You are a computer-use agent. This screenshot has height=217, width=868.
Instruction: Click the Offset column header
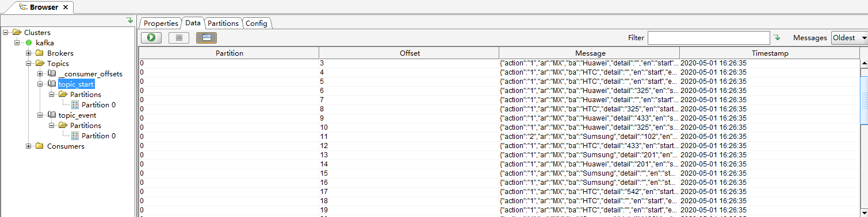410,53
